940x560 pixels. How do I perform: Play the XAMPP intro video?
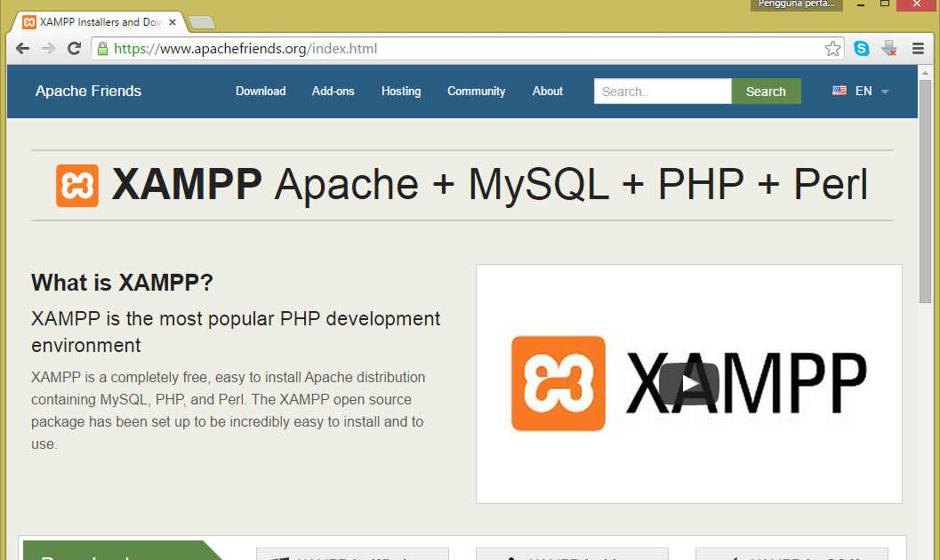coord(689,383)
